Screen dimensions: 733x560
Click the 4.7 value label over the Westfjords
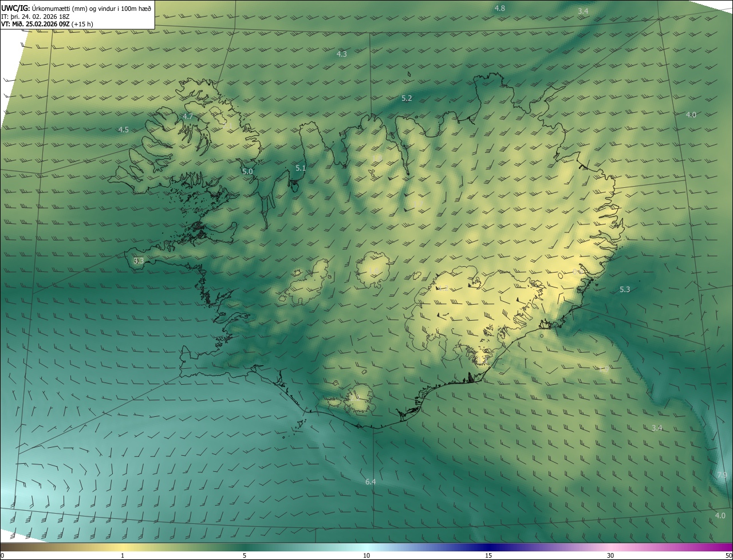(x=188, y=116)
